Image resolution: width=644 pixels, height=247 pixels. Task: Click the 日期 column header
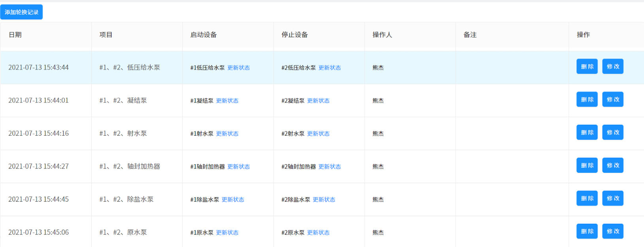tap(15, 35)
